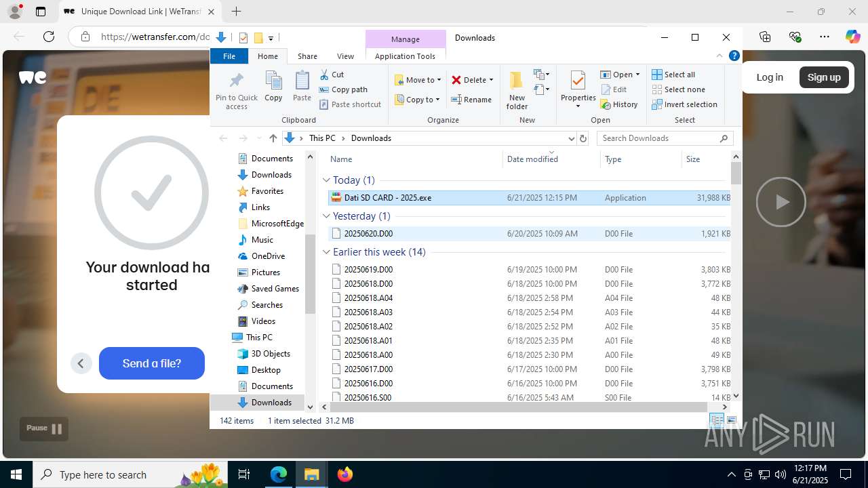868x488 pixels.
Task: Switch to details view layout icon
Action: point(717,421)
